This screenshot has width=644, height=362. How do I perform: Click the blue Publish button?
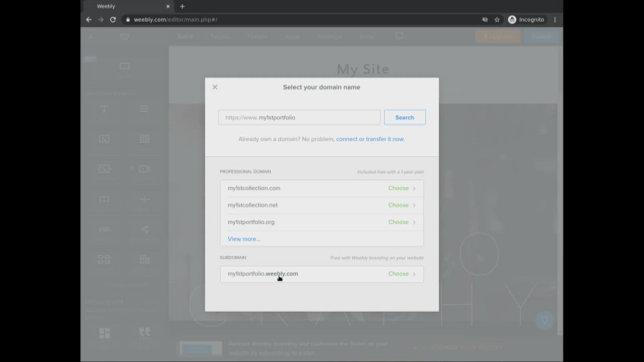[541, 36]
